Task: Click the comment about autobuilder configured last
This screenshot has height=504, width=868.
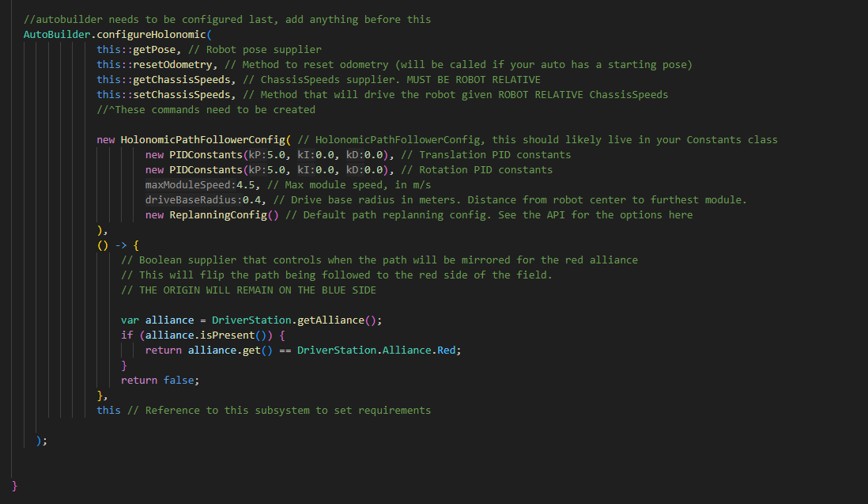Action: point(227,19)
